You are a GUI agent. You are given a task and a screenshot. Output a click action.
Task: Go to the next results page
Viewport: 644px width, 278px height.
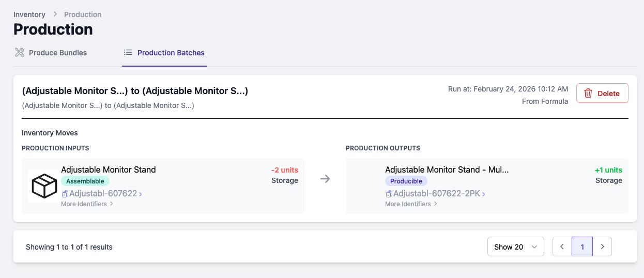tap(602, 247)
